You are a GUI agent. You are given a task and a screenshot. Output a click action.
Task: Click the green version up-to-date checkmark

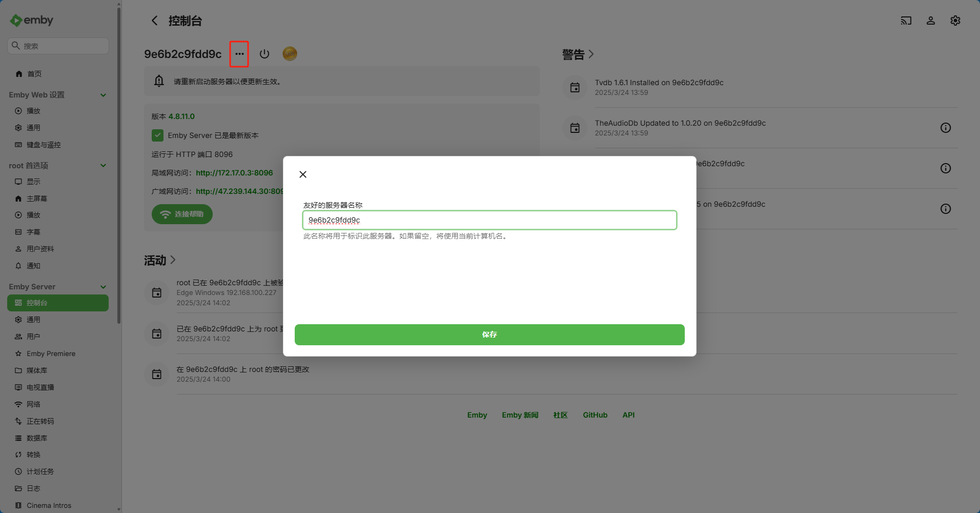click(157, 135)
